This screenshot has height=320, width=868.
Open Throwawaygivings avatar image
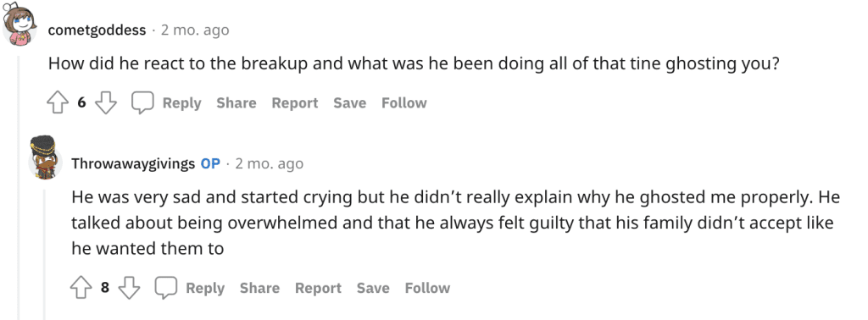tap(44, 157)
